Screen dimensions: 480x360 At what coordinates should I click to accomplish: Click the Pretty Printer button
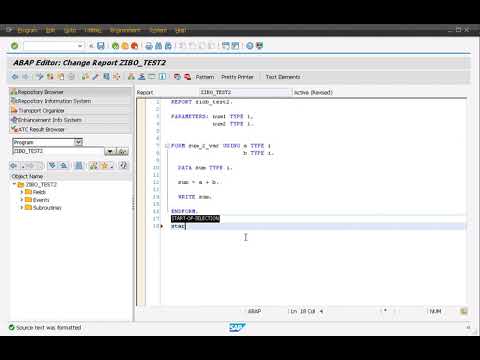(237, 77)
